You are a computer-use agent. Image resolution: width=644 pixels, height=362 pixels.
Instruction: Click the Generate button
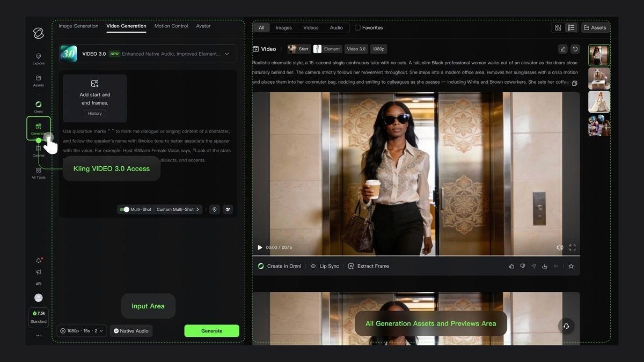tap(211, 330)
